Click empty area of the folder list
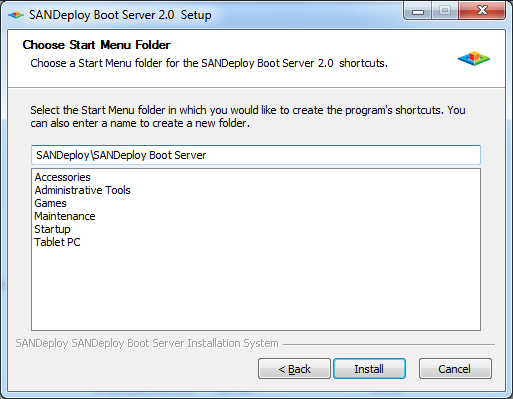Image resolution: width=513 pixels, height=399 pixels. click(256, 287)
